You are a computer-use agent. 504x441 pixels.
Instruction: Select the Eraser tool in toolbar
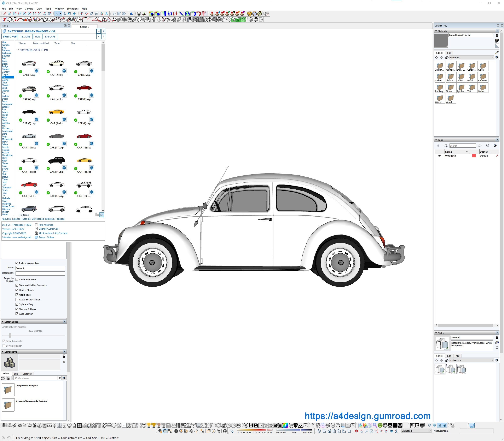coord(74,14)
